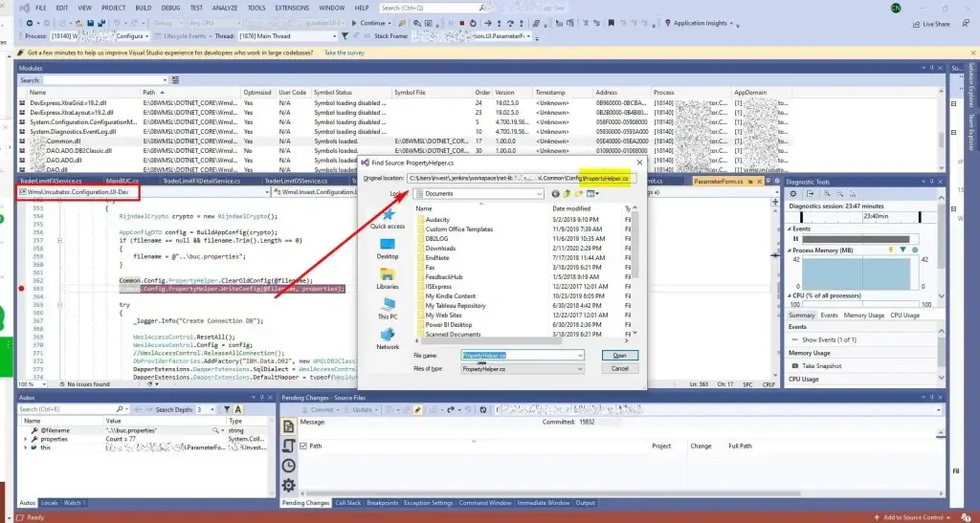Click the Create New Folder icon in dialog
This screenshot has height=523, width=980.
[x=579, y=193]
